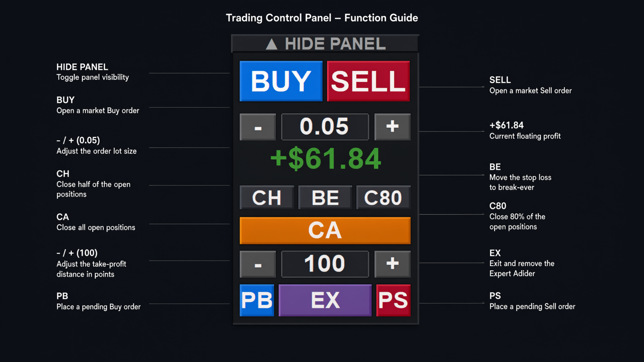Screen dimensions: 644x362
Task: Select the 100 points value field
Action: point(325,264)
